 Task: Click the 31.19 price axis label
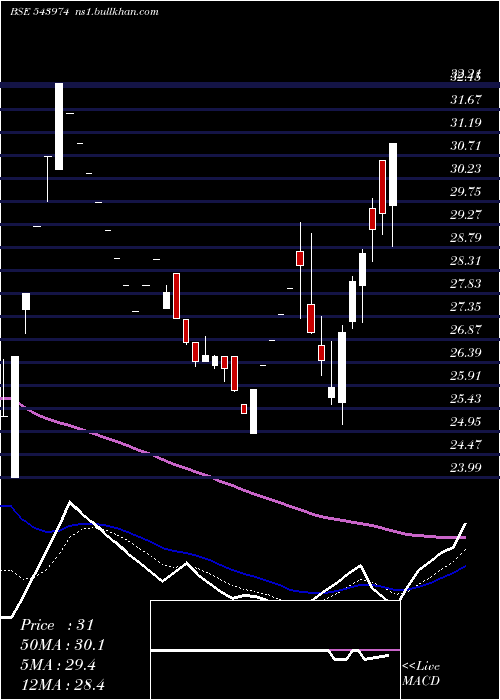(x=466, y=122)
